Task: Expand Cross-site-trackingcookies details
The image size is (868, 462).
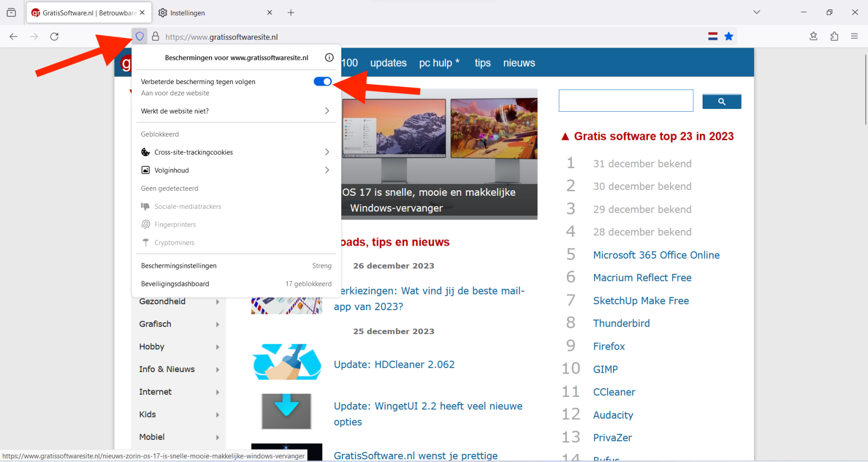Action: coord(236,152)
